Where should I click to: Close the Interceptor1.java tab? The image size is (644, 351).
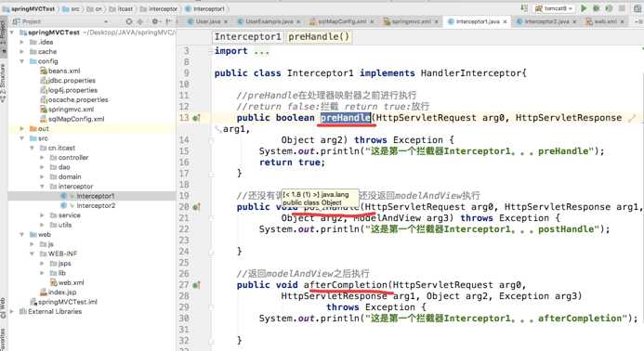(505, 21)
